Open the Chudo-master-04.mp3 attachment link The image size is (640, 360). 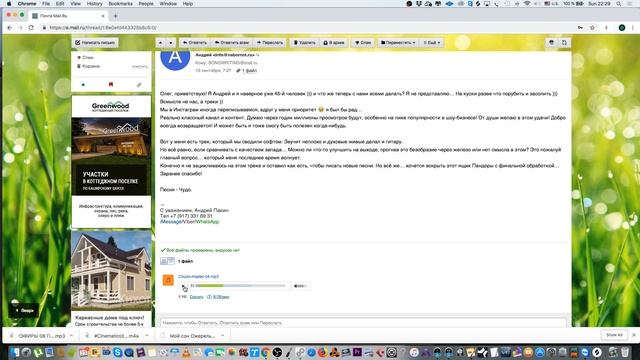pyautogui.click(x=198, y=276)
